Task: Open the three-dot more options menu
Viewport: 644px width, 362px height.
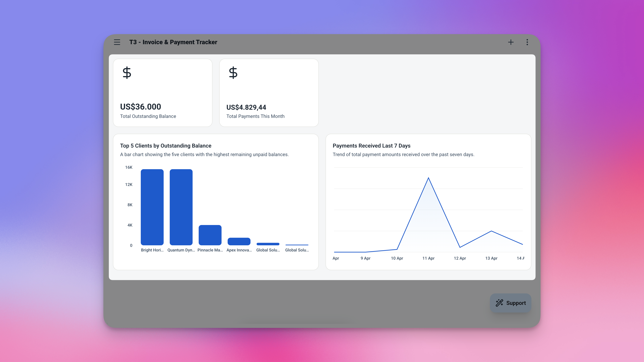Action: (x=527, y=42)
